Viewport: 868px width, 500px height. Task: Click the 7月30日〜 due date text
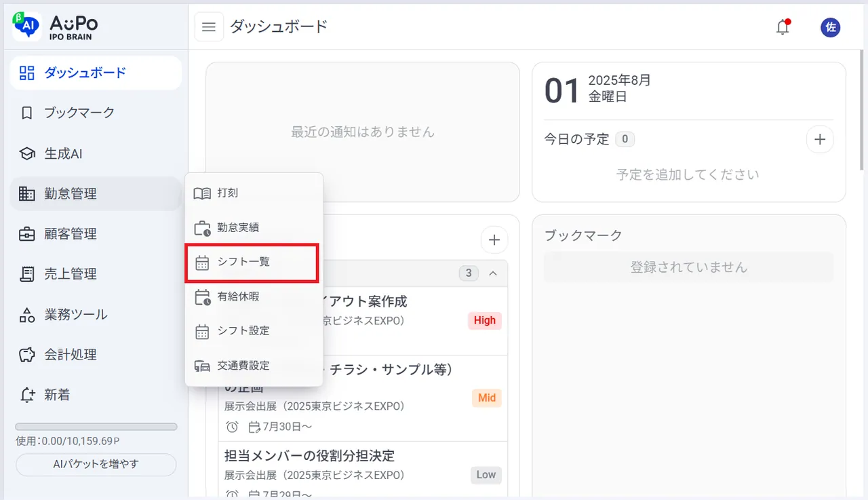pos(288,427)
